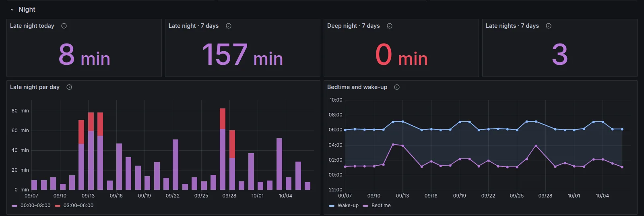The height and width of the screenshot is (216, 644).
Task: Open the Late night · 7 days panel title
Action: click(194, 26)
